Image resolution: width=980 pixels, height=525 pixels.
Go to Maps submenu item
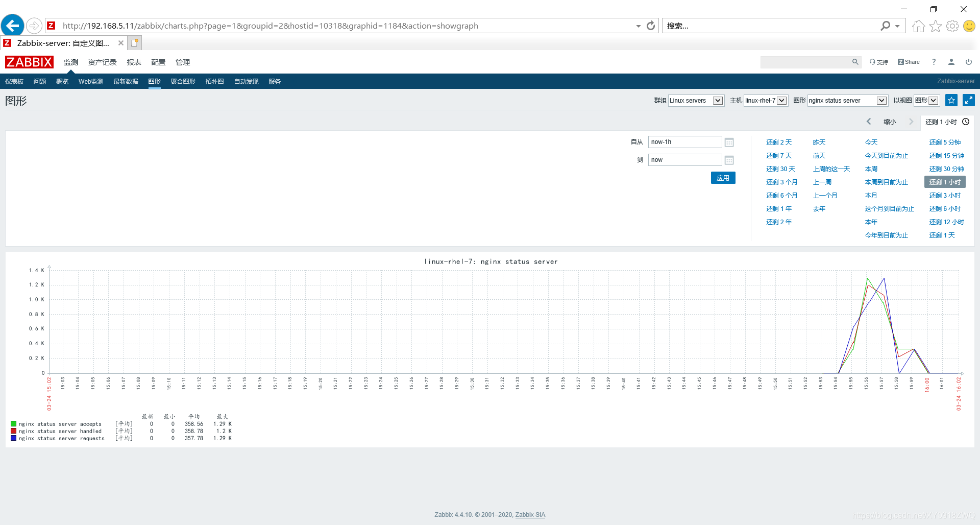click(214, 82)
